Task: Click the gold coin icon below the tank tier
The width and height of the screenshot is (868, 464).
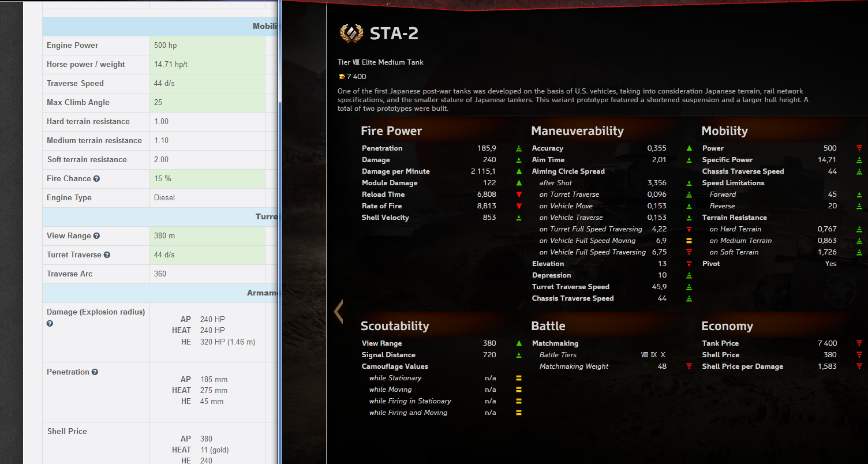Action: point(341,77)
